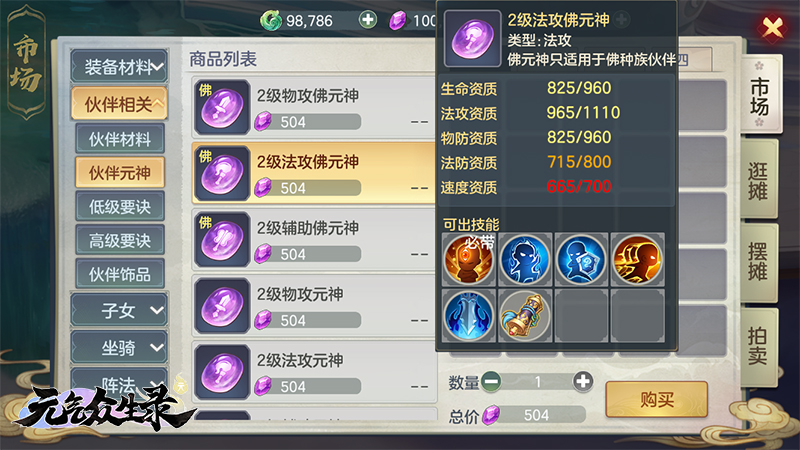Viewport: 800px width, 450px height.
Task: Increase quantity with the plus button
Action: [x=583, y=381]
